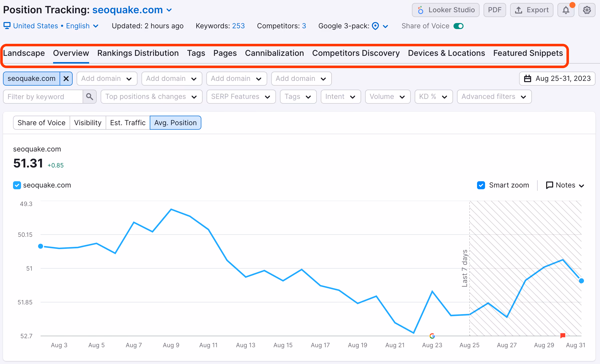
Task: Click red note flag on chart
Action: coord(563,335)
